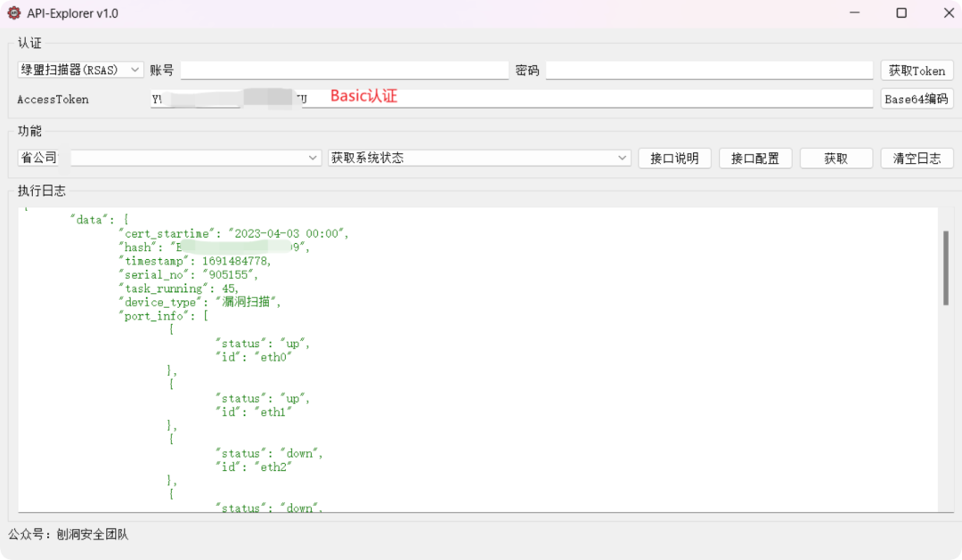Viewport: 962px width, 560px height.
Task: Clear the log with 清空日志
Action: pos(917,158)
